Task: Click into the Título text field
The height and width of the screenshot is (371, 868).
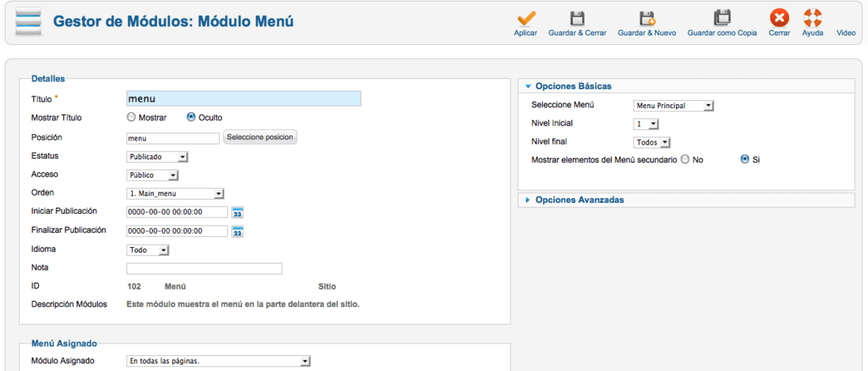Action: (x=244, y=99)
